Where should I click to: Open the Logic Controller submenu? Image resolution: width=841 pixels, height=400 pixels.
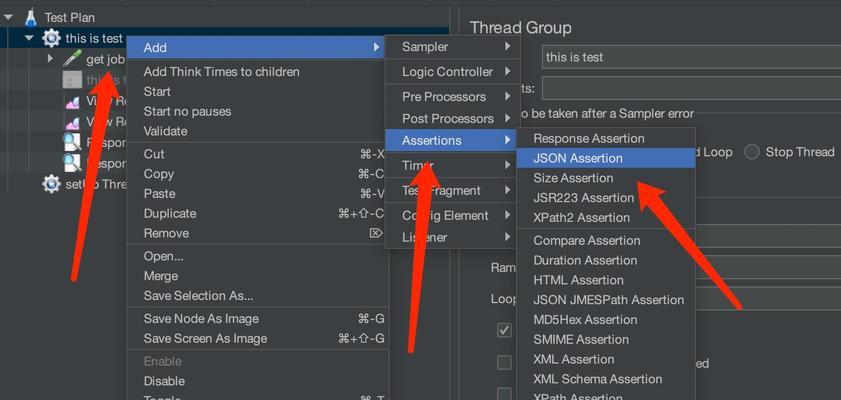452,71
